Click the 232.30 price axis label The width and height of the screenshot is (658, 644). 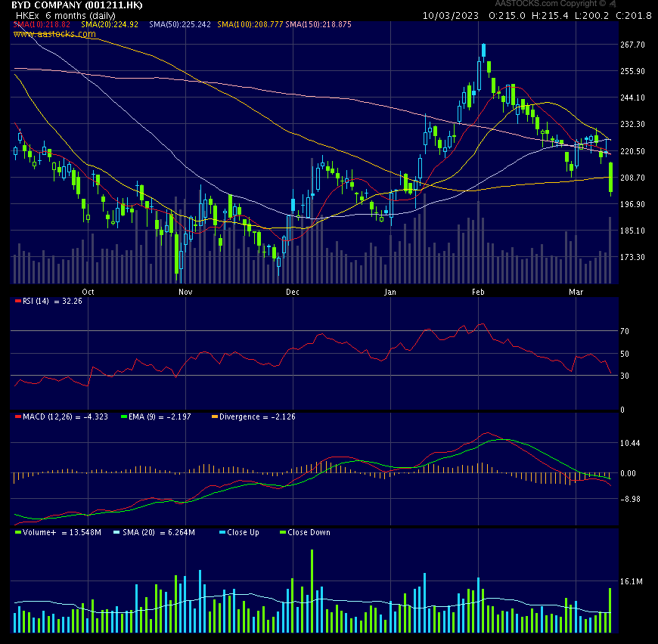(632, 124)
